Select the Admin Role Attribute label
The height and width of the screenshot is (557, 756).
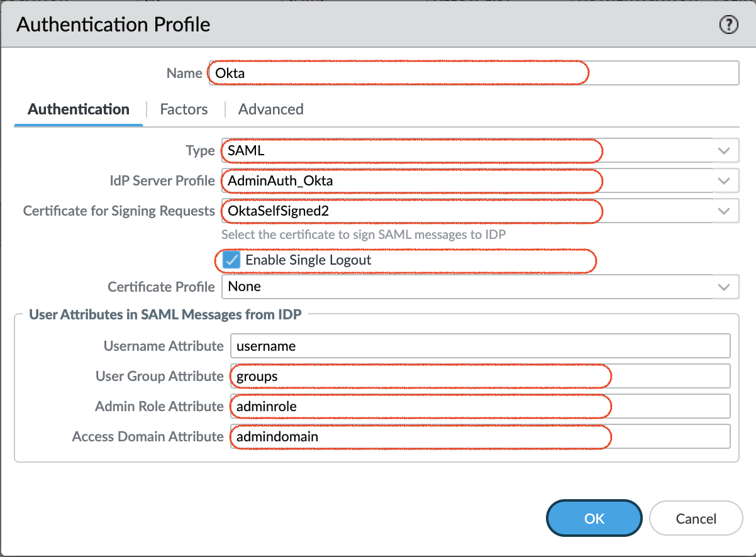pos(159,406)
